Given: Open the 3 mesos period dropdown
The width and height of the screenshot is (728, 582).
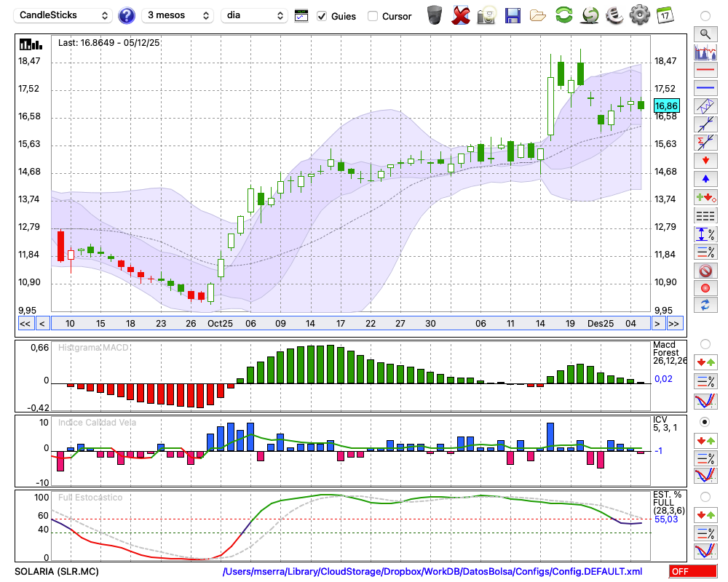Looking at the screenshot, I should [177, 15].
